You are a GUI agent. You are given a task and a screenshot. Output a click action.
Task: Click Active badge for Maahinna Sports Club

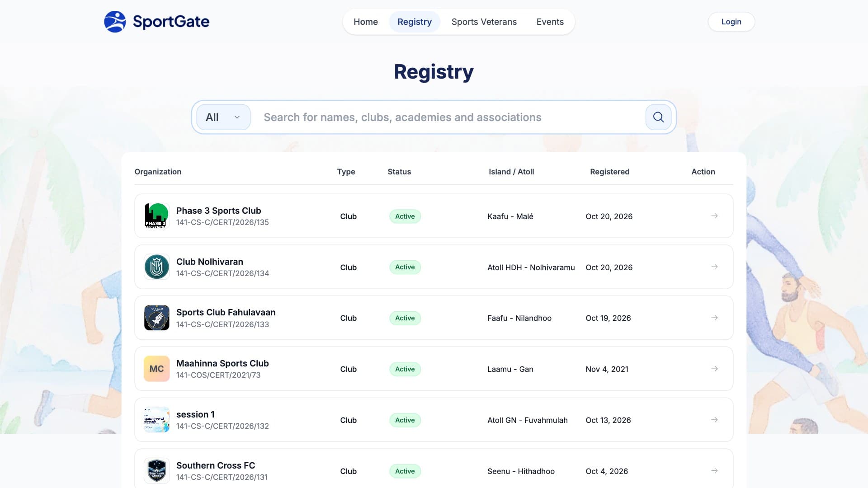pos(405,369)
